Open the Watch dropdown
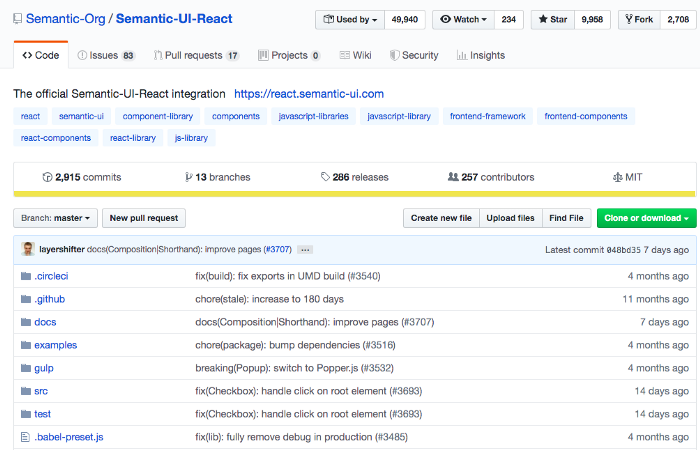Screen dimensions: 700x450 463,20
